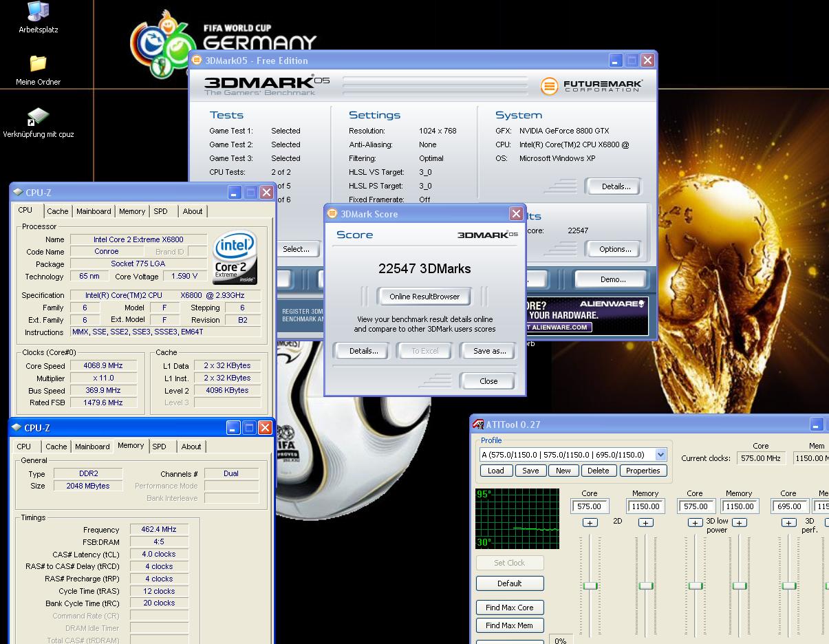This screenshot has height=644, width=829.
Task: Open Mainboard tab in memory CPU-Z window
Action: click(92, 447)
